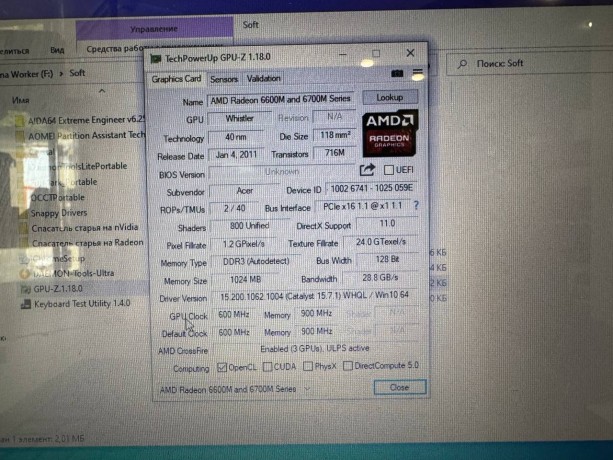
Task: Click the Close button in GPU-Z
Action: pyautogui.click(x=400, y=387)
